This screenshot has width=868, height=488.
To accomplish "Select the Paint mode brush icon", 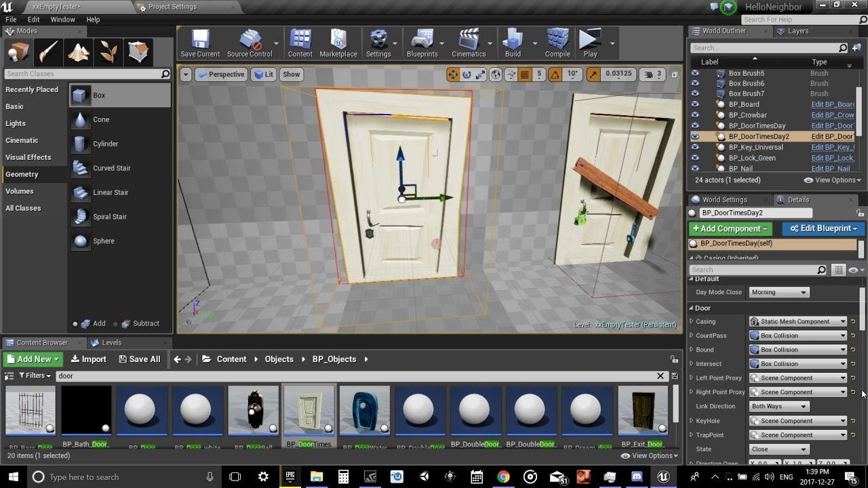I will pos(48,52).
